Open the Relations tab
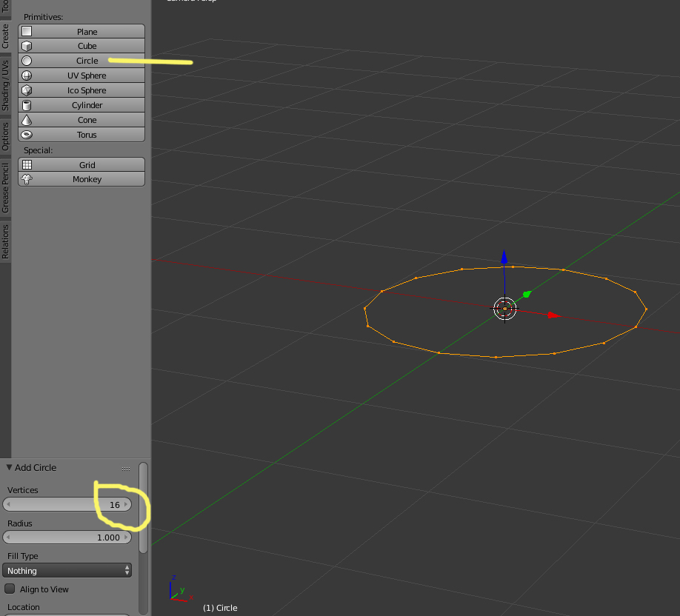The height and width of the screenshot is (616, 680). (5, 241)
